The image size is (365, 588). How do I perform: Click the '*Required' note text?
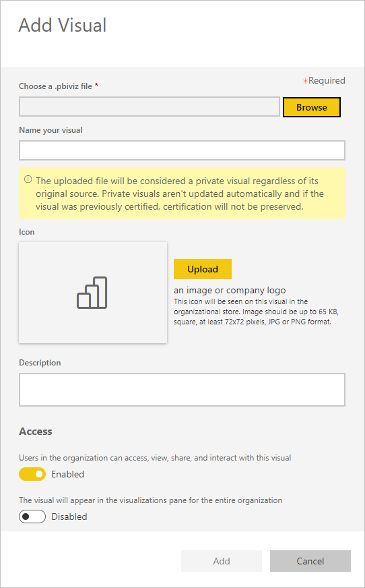(x=324, y=81)
